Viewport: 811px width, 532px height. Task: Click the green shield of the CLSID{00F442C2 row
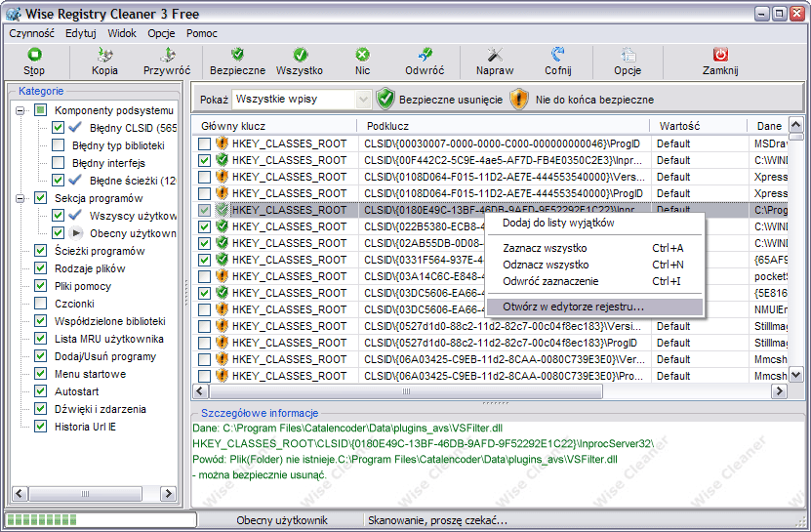pos(222,160)
